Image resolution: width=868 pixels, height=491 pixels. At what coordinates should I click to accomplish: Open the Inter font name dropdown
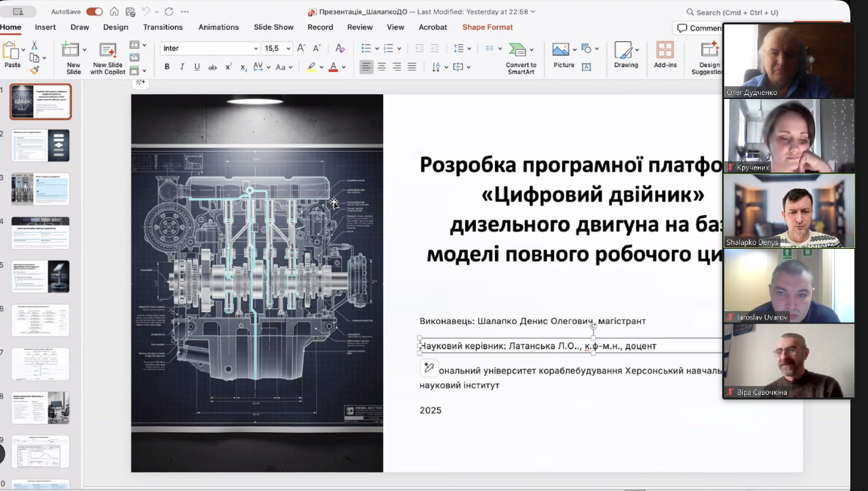point(256,48)
